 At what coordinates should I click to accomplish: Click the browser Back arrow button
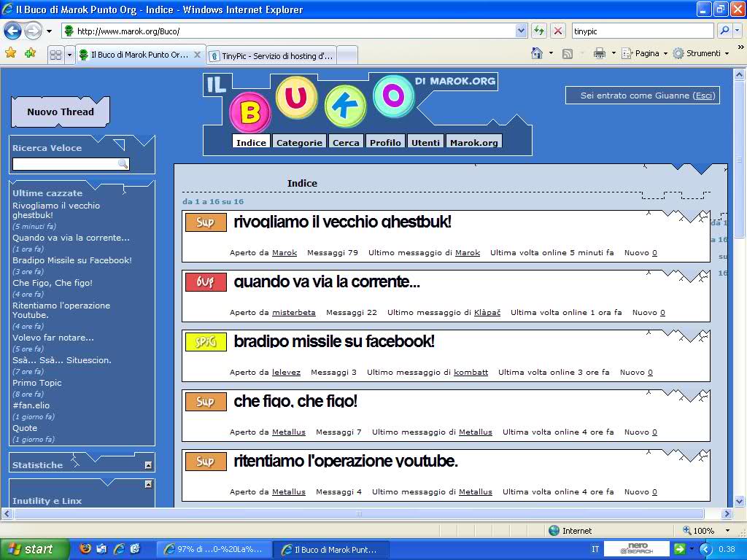[13, 31]
